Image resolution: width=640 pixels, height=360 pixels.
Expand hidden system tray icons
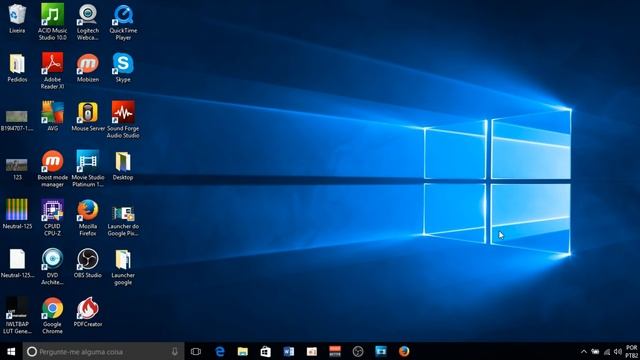[584, 351]
